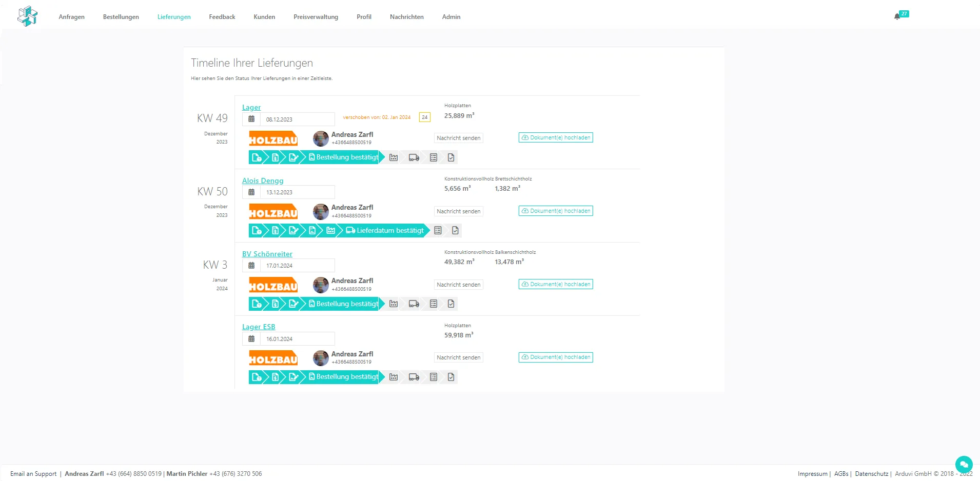Click the checklist step icon in Lager row
The image size is (980, 481).
(434, 157)
